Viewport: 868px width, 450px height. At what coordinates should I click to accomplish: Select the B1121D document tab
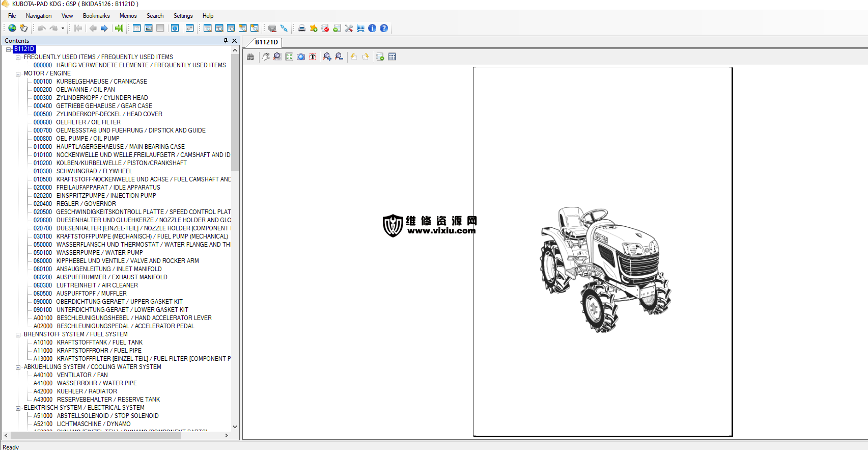[266, 42]
